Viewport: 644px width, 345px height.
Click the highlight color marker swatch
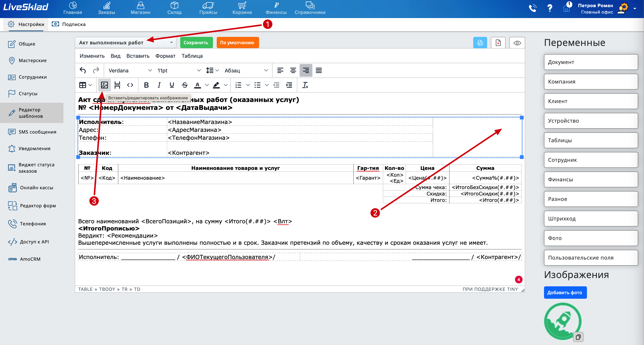pos(216,85)
